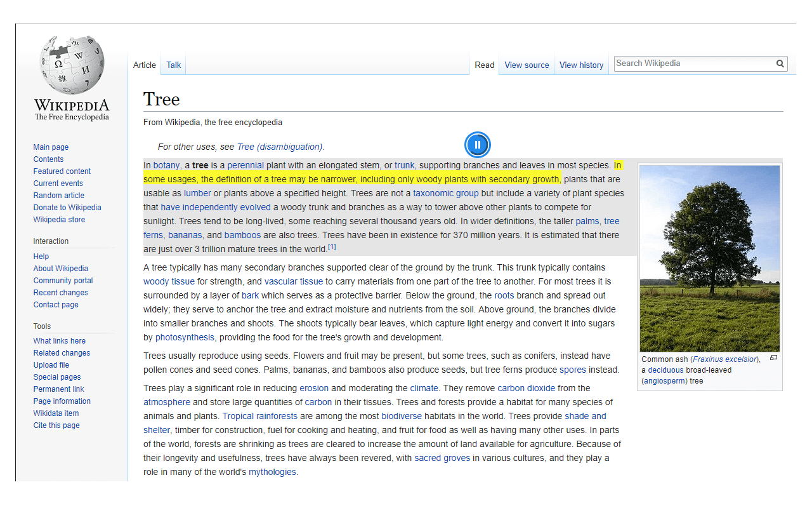Open the Random article link
Viewport: 812px width, 508px height.
(x=59, y=196)
